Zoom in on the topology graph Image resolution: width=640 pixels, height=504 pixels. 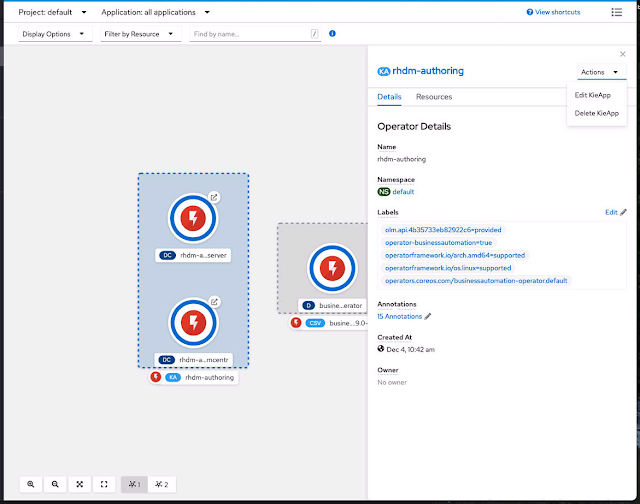pyautogui.click(x=31, y=484)
